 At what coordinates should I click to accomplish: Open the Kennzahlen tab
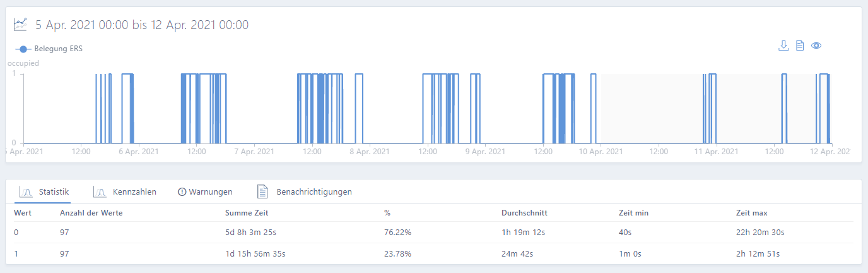[x=134, y=191]
